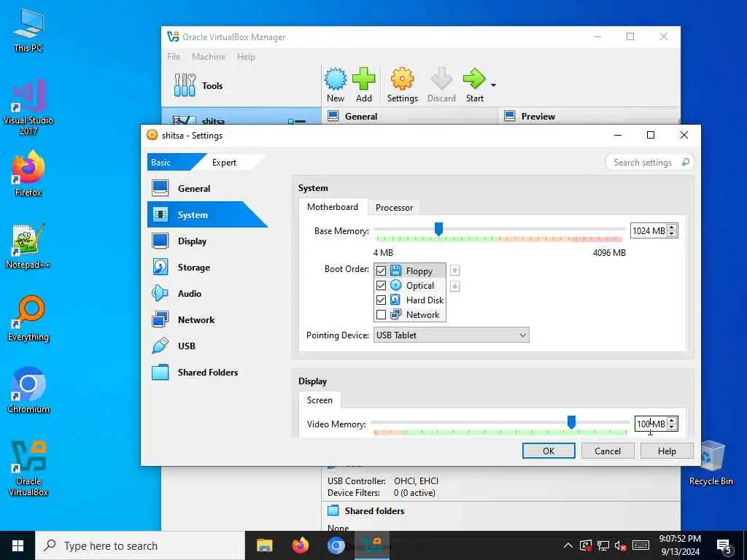Click Discard icon in VirtualBox Manager toolbar
The height and width of the screenshot is (560, 747).
click(x=441, y=85)
